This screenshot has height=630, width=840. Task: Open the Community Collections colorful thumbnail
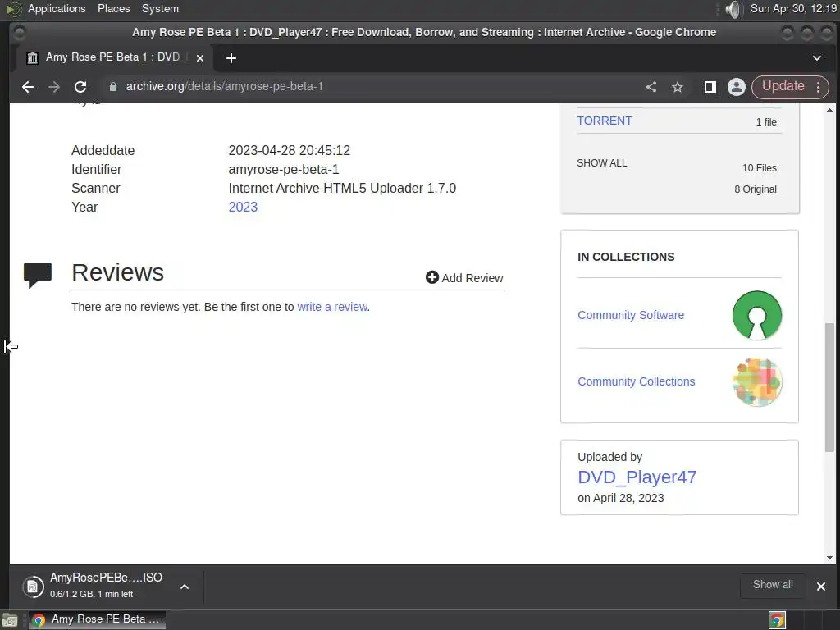tap(757, 382)
